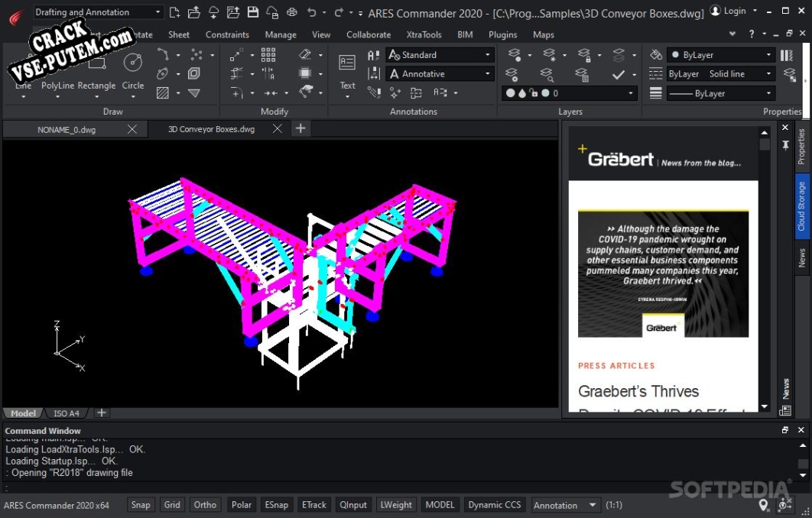The height and width of the screenshot is (518, 812).
Task: Open the Manage ribbon tab
Action: (x=281, y=34)
